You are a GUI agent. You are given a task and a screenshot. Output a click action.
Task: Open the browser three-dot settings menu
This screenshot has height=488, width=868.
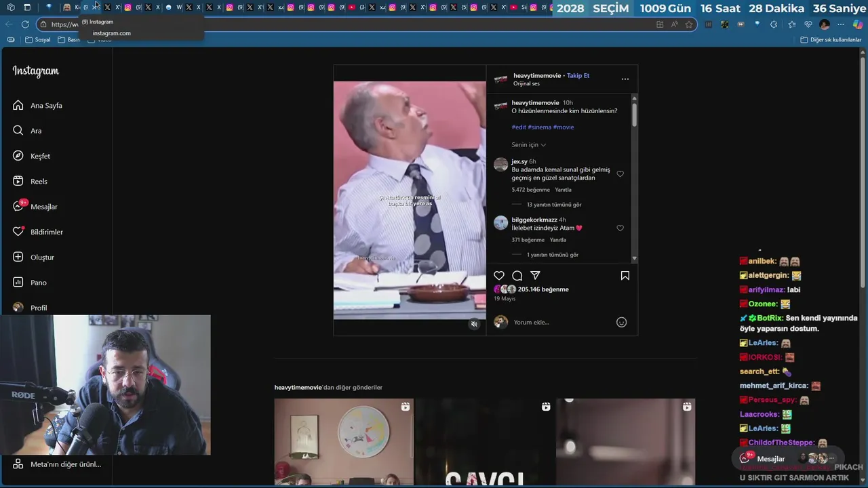(x=841, y=24)
